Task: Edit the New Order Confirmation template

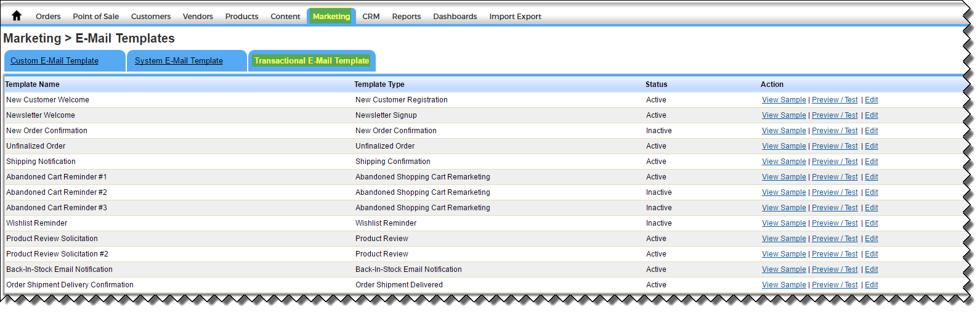Action: (x=871, y=131)
